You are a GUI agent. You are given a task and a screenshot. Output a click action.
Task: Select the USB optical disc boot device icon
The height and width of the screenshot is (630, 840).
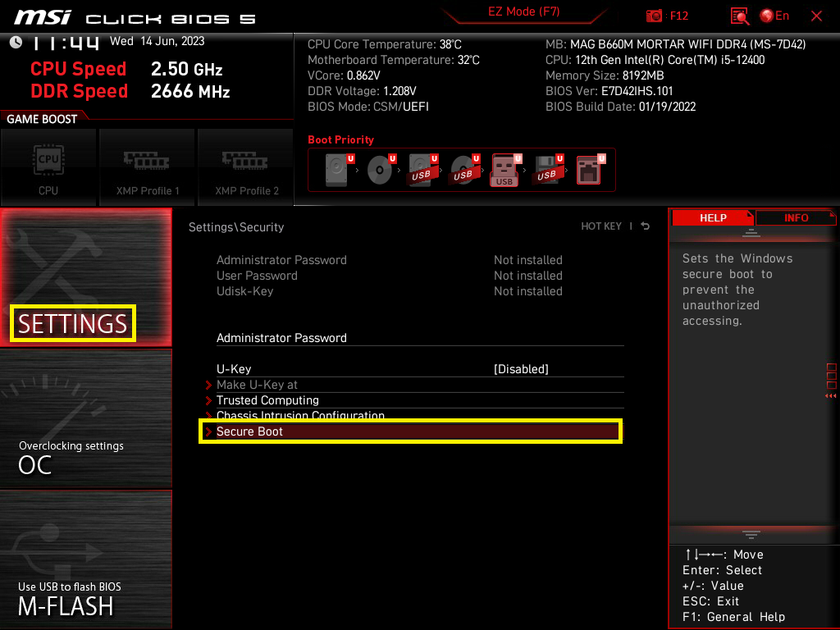pos(464,170)
